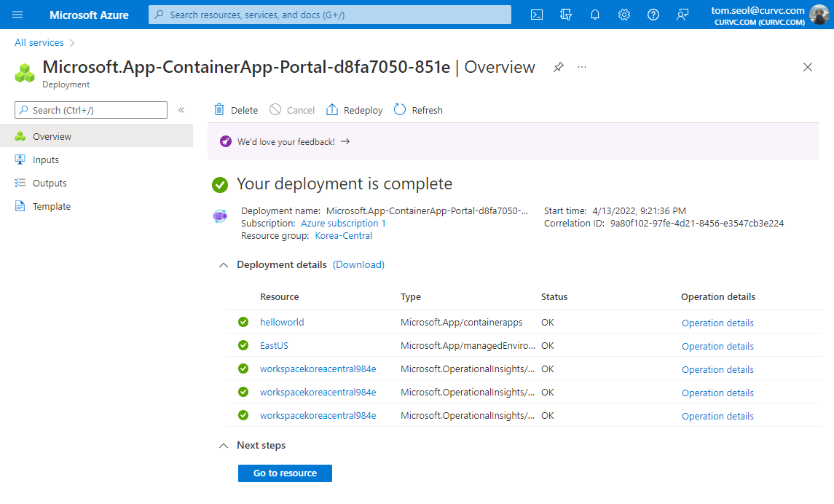Click the feedback rocket icon
834x504 pixels.
(226, 141)
